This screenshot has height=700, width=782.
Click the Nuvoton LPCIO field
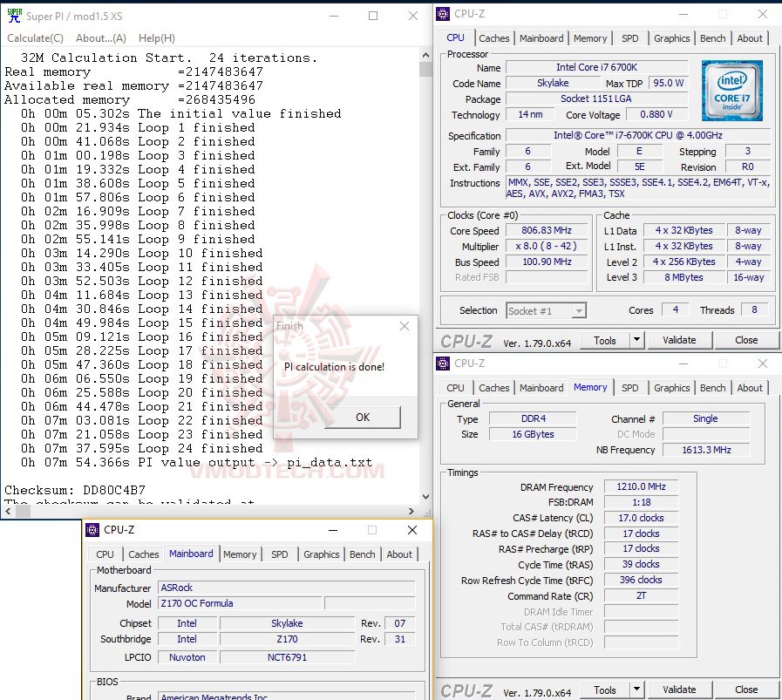187,657
